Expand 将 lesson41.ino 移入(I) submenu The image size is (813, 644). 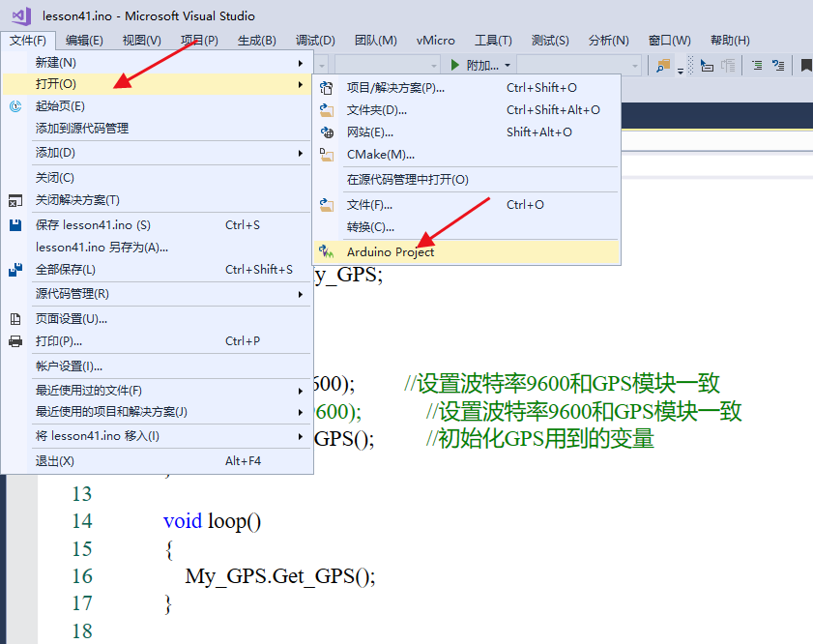(158, 436)
